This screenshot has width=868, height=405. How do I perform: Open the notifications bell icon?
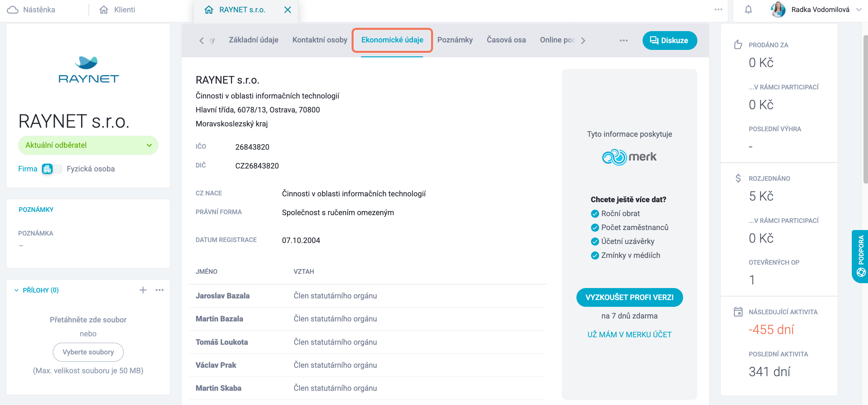748,9
